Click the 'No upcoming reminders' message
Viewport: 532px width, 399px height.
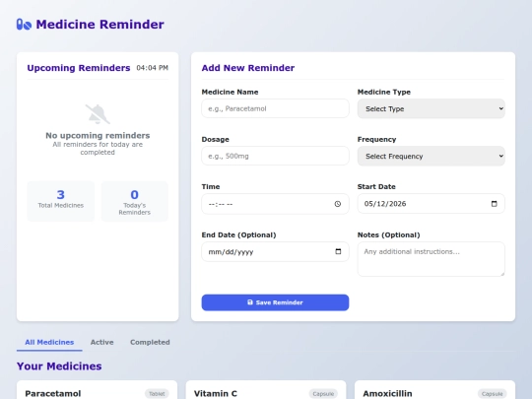coord(98,135)
